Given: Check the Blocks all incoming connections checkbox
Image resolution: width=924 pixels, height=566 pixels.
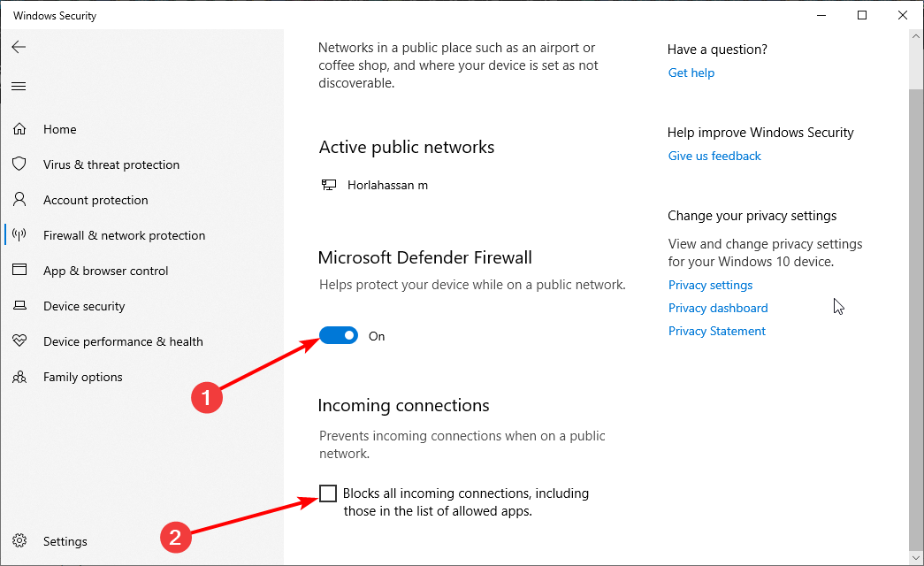Looking at the screenshot, I should coord(328,493).
